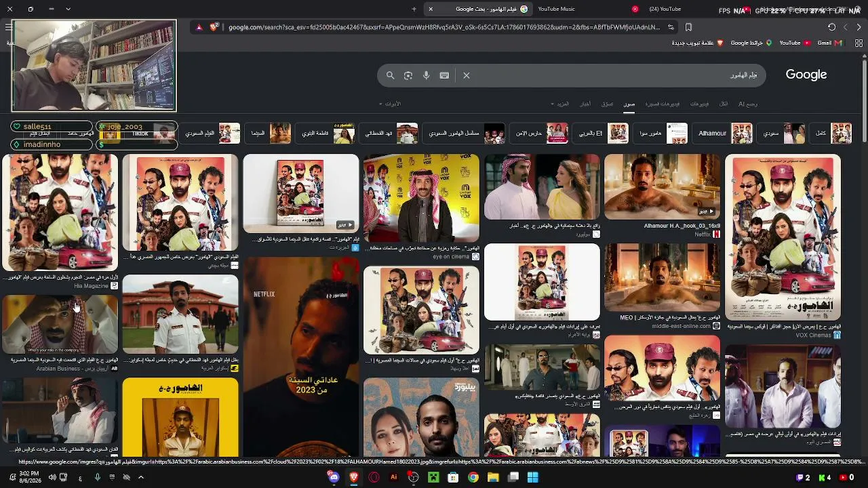Switch to the AI Mode search tab
868x488 pixels.
point(748,104)
